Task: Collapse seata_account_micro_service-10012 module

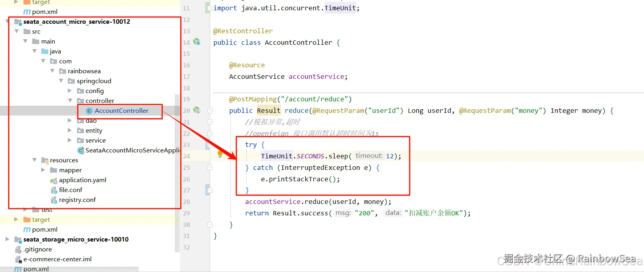Action: (x=8, y=21)
